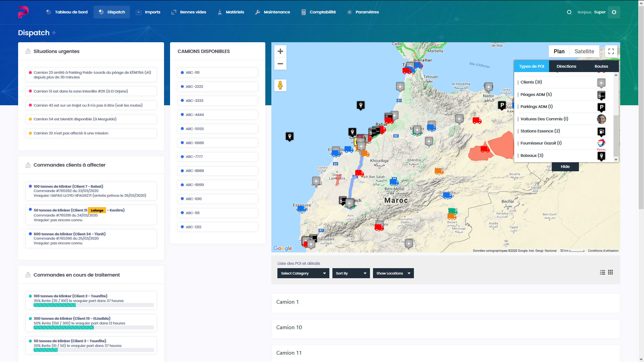Click the Hide button under POI panel
The height and width of the screenshot is (362, 644).
click(565, 167)
